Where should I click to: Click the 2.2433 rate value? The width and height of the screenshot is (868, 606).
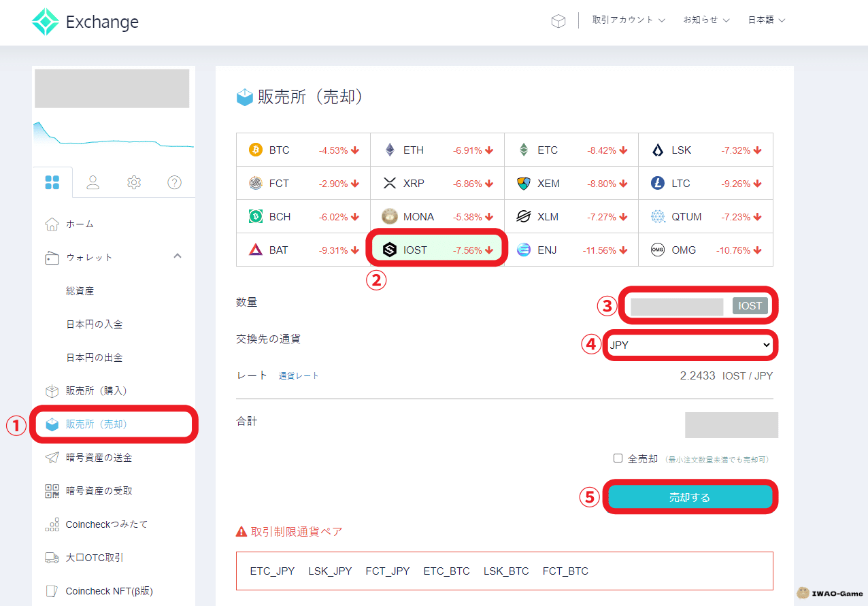(697, 375)
